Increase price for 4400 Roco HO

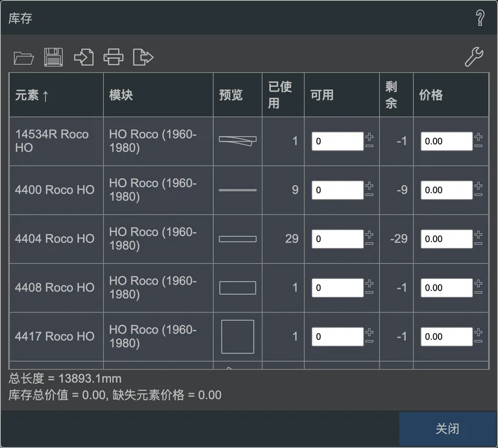(478, 186)
